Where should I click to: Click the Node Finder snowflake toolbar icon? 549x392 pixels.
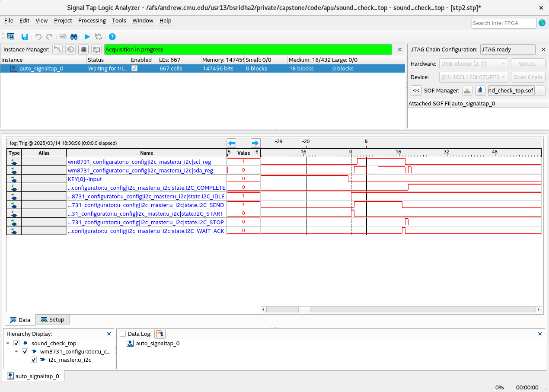click(x=63, y=37)
